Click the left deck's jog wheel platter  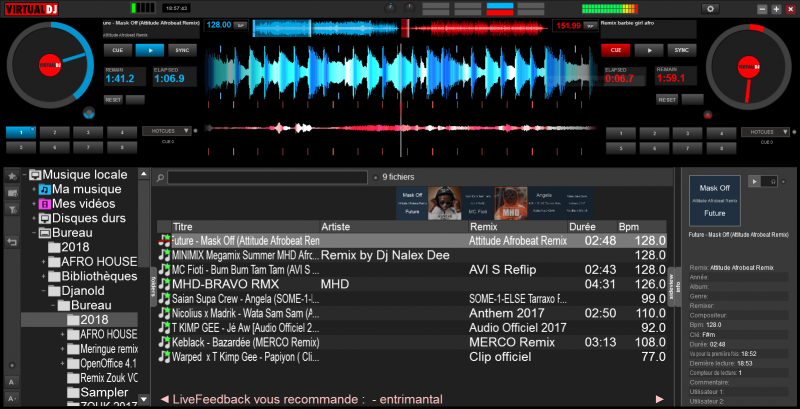point(51,65)
